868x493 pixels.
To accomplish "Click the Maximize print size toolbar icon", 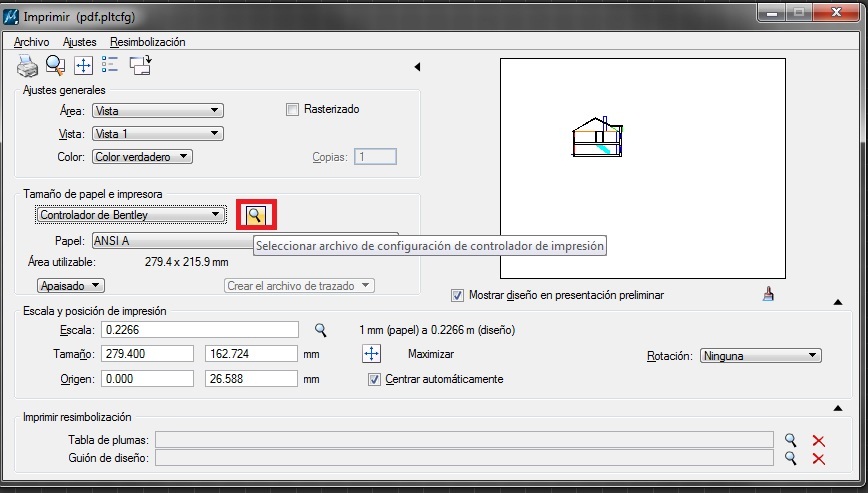I will 84,66.
